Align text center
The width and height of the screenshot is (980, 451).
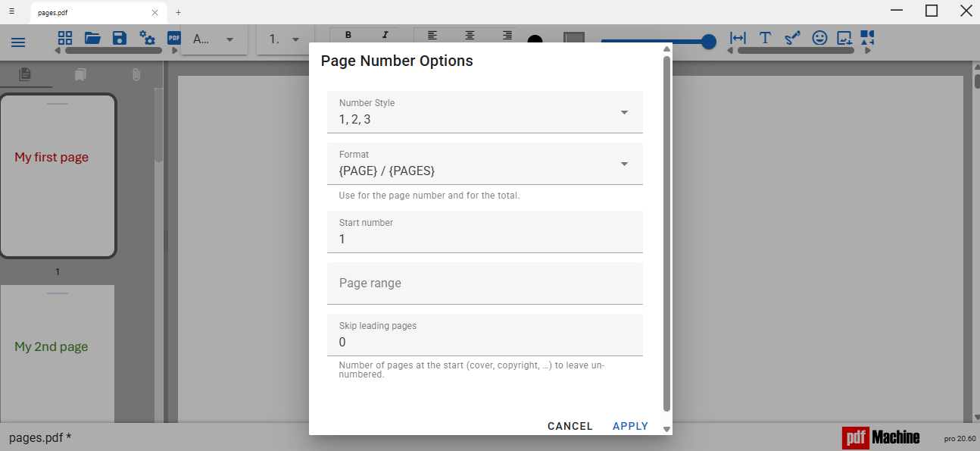470,35
